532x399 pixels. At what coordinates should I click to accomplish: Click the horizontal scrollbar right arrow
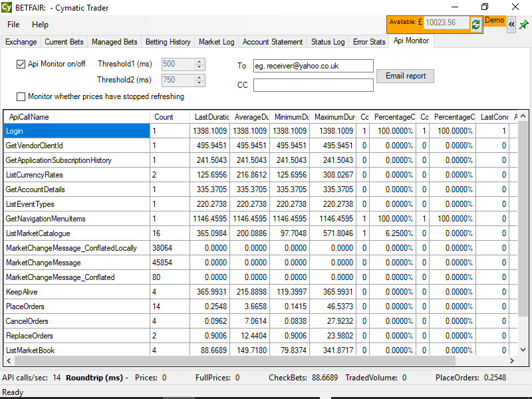pyautogui.click(x=512, y=361)
